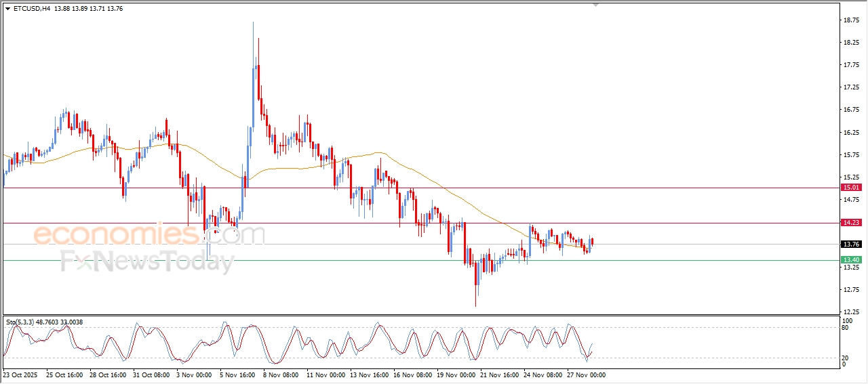Click the FxNewsToday watermark logo
The width and height of the screenshot is (868, 384).
147,261
